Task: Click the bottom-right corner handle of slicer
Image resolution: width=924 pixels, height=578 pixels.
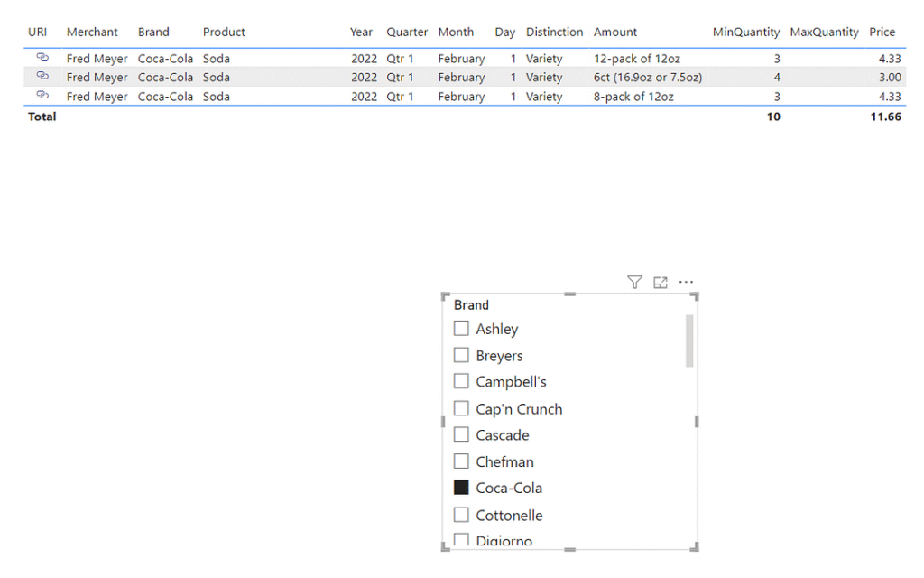Action: (x=695, y=547)
